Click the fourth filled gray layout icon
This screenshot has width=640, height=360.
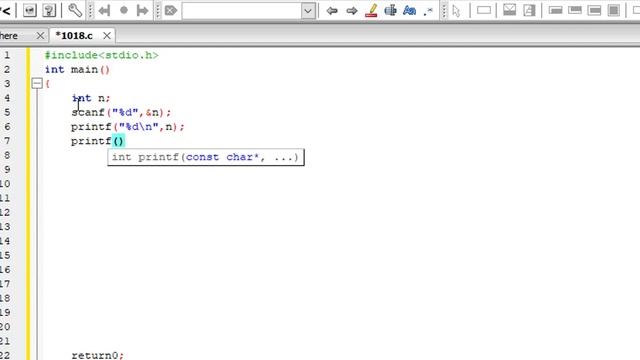(x=614, y=10)
